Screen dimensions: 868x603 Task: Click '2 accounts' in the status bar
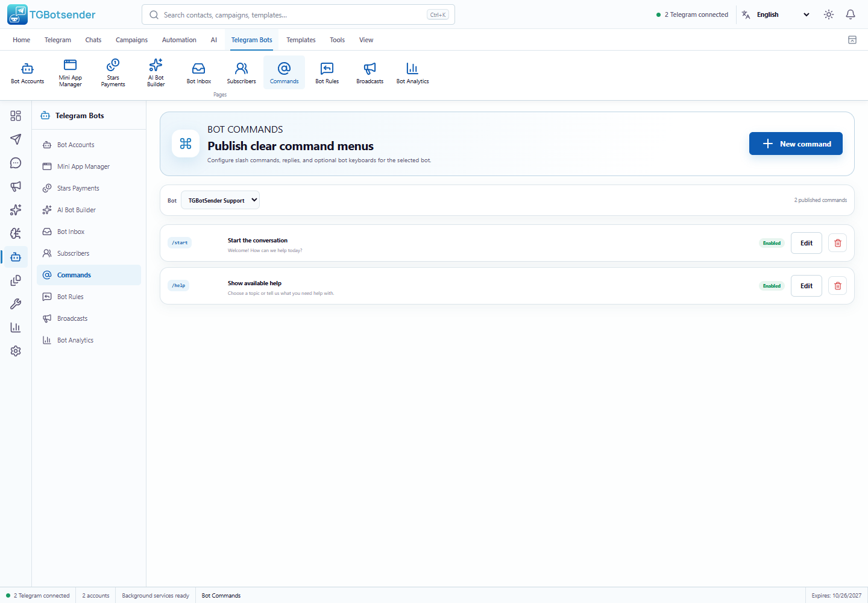(x=96, y=596)
